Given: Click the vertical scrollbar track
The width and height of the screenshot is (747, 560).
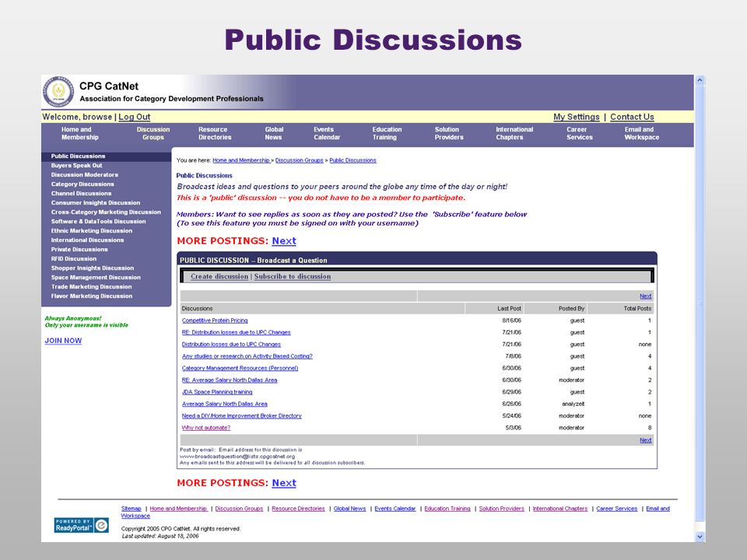Looking at the screenshot, I should click(x=700, y=305).
